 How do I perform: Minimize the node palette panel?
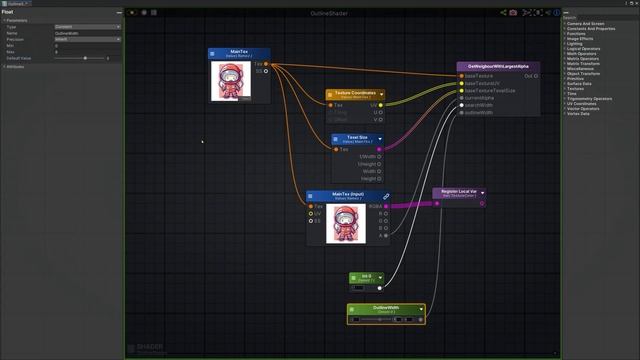[566, 13]
